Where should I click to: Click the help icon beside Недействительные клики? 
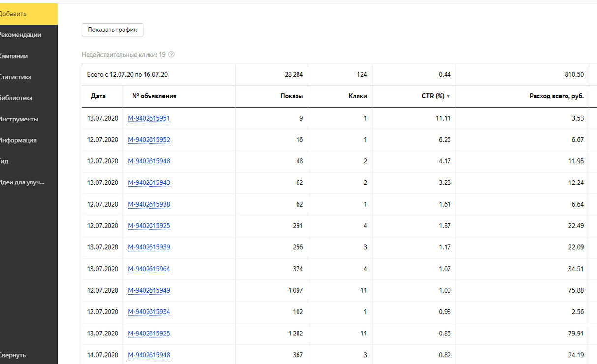point(171,55)
